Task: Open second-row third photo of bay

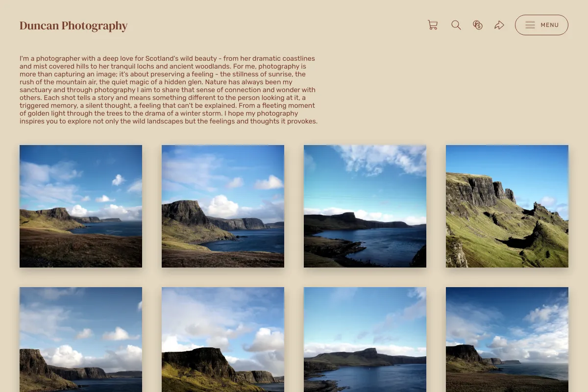Action: 365,340
